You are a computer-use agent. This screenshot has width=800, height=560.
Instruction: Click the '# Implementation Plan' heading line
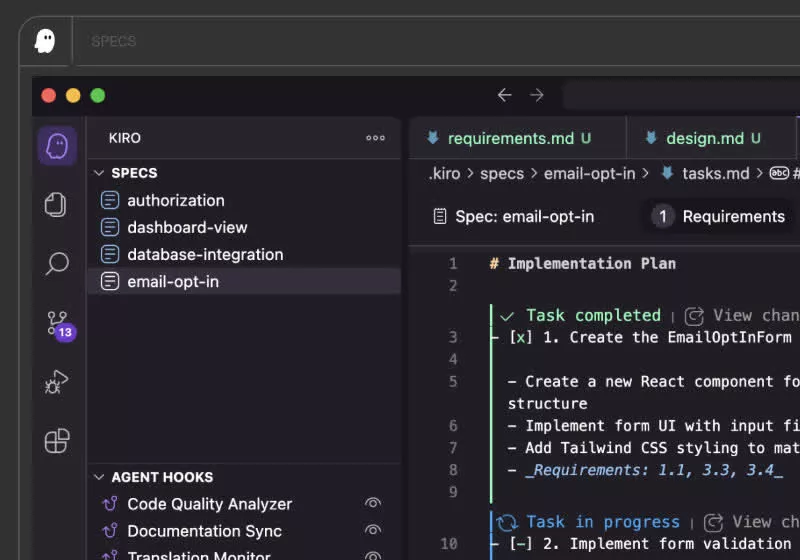pyautogui.click(x=582, y=264)
